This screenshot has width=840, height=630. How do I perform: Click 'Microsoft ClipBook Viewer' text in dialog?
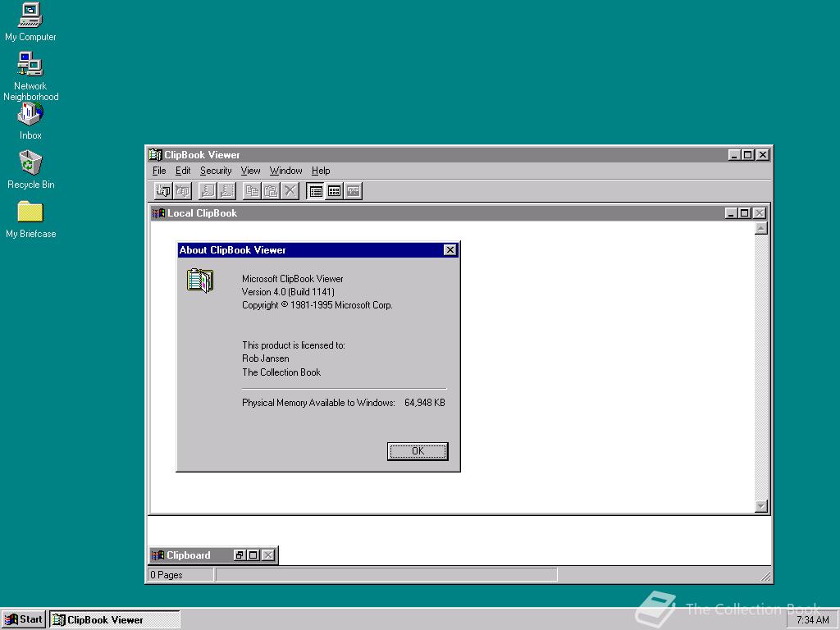coord(293,279)
